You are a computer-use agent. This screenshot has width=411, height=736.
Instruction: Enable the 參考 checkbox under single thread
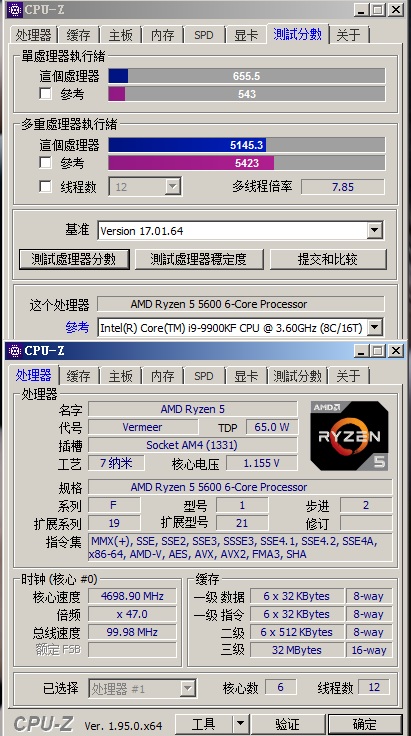click(x=46, y=94)
